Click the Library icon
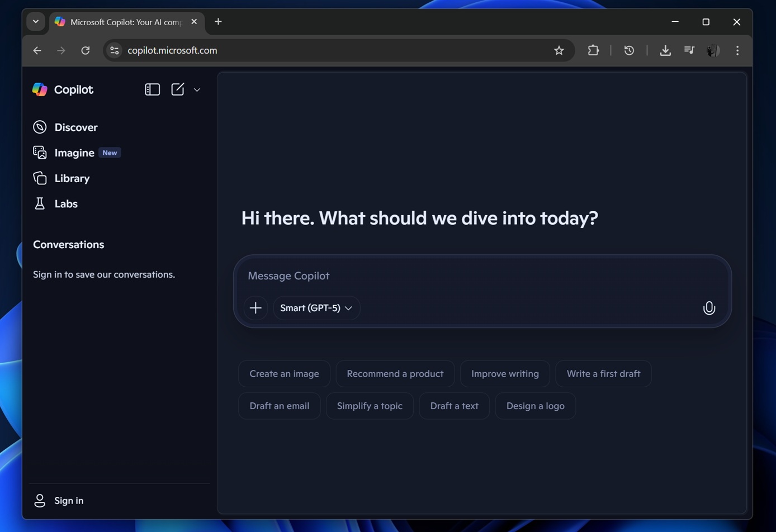Viewport: 776px width, 532px height. pyautogui.click(x=39, y=178)
